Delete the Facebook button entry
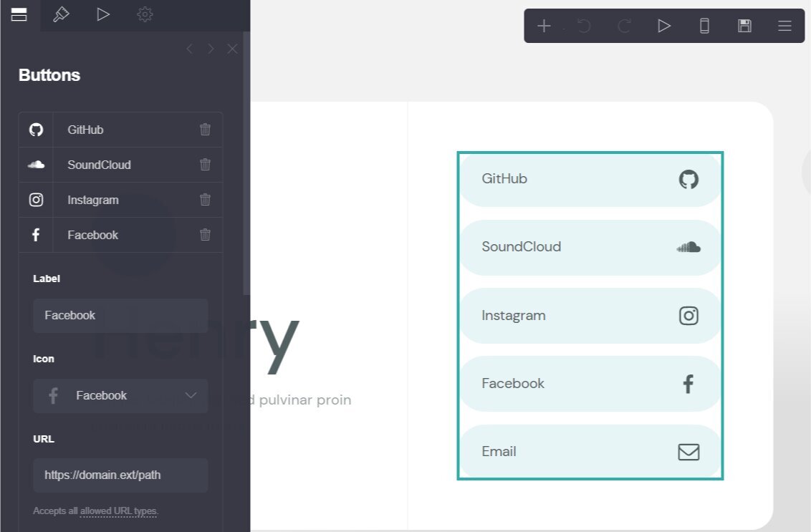This screenshot has width=811, height=532. click(206, 235)
